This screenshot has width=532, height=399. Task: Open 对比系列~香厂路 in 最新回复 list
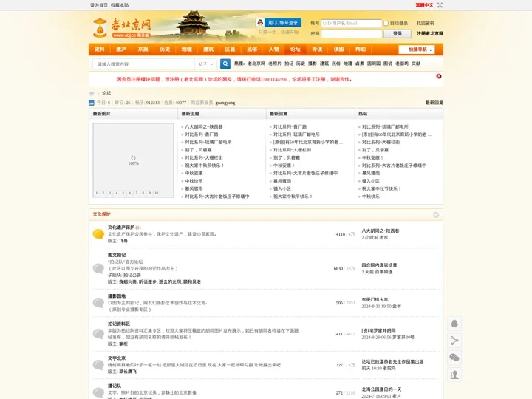[x=290, y=126]
